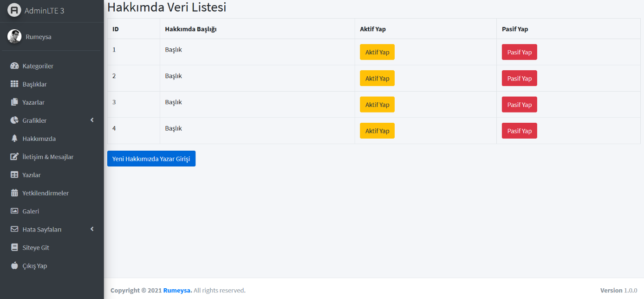
Task: Expand the Hata Sayfaları submenu
Action: coord(42,229)
